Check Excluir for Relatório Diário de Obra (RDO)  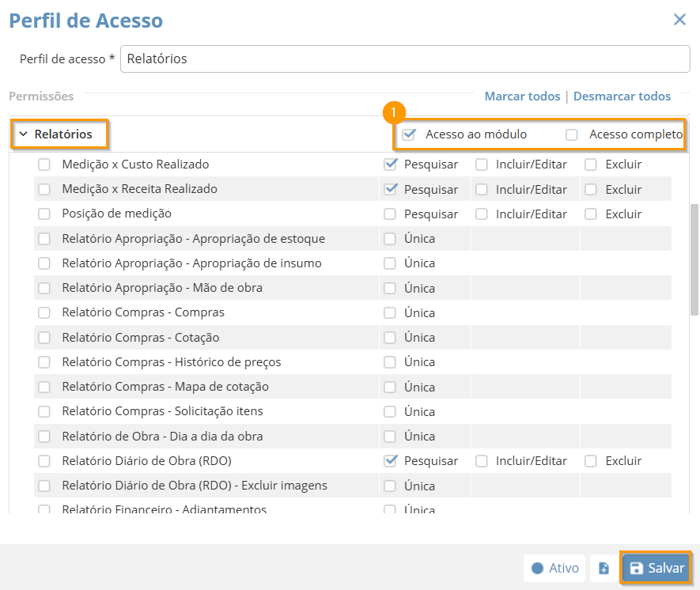point(591,461)
